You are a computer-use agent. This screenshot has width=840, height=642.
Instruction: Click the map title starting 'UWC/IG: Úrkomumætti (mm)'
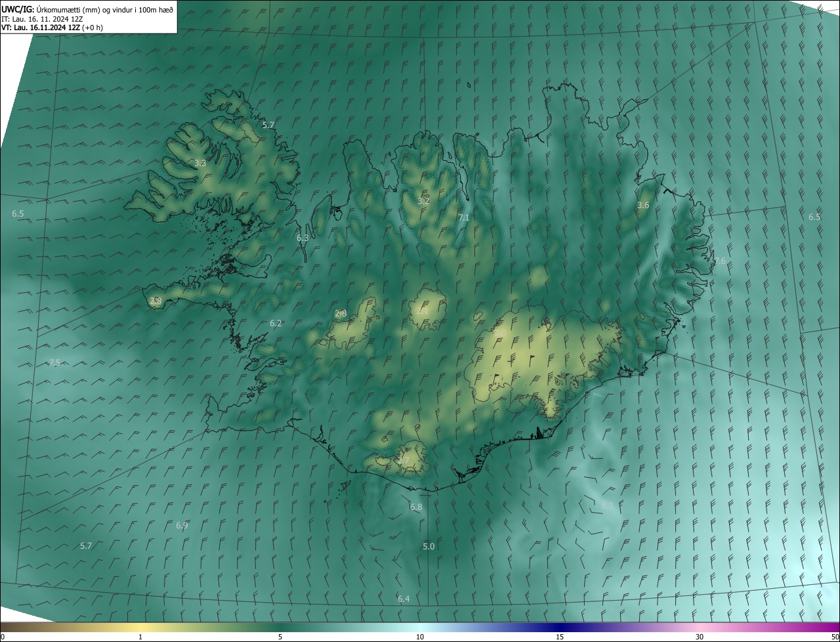coord(87,9)
